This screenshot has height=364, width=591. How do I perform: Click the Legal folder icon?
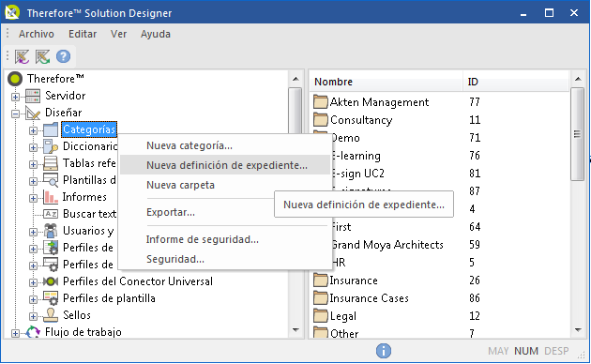coord(321,316)
